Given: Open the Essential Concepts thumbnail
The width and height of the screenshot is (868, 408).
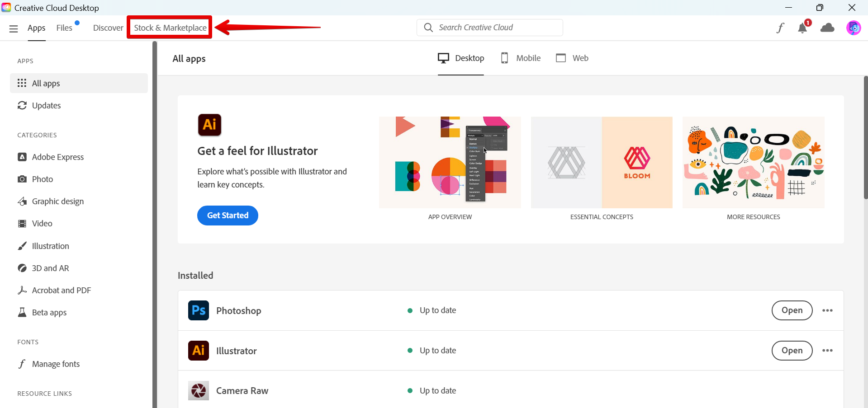Looking at the screenshot, I should click(602, 163).
